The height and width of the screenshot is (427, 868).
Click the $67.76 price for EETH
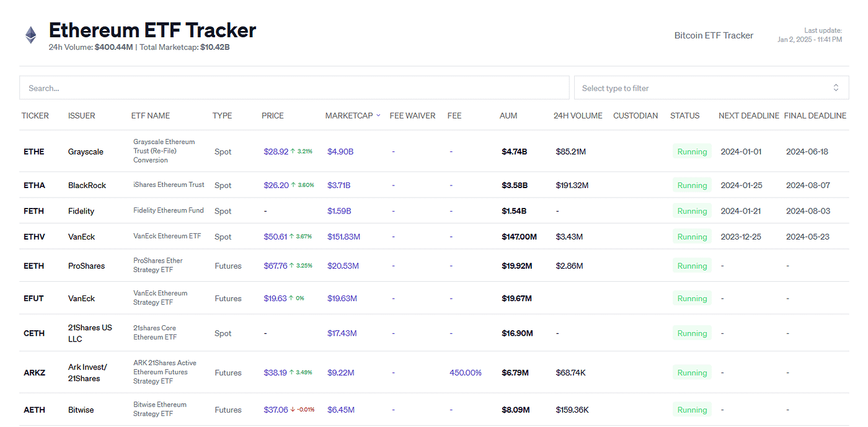[275, 266]
